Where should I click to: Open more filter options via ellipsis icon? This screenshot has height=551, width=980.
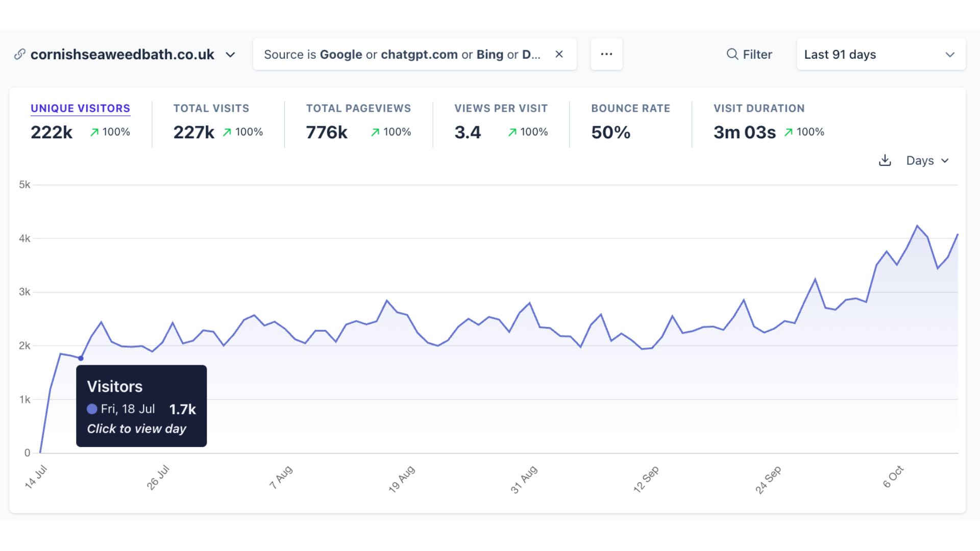(x=606, y=54)
